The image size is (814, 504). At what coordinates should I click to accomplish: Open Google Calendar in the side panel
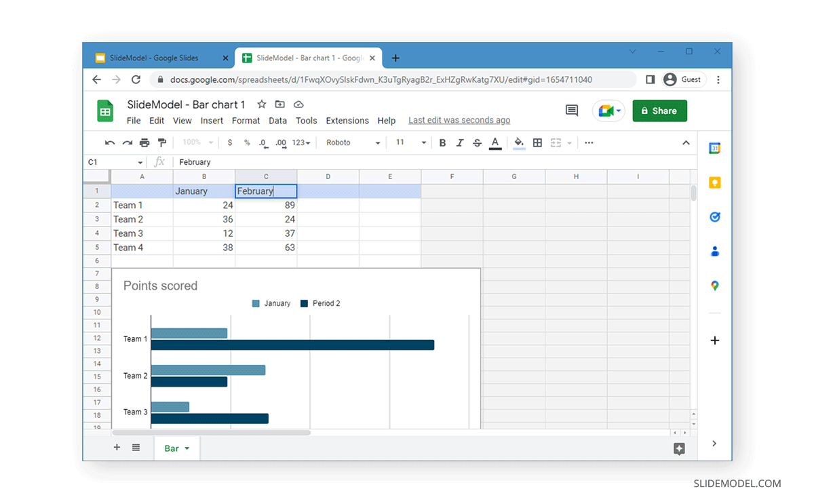point(714,148)
